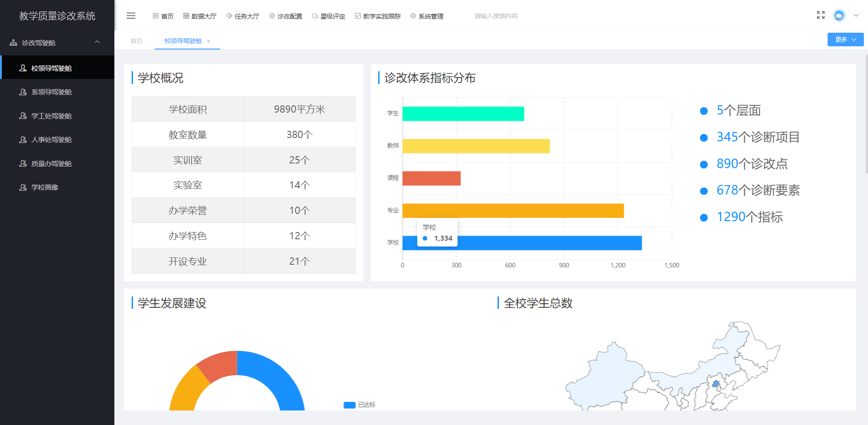Click the icon next to 星级评定
This screenshot has height=425, width=868.
(x=315, y=16)
